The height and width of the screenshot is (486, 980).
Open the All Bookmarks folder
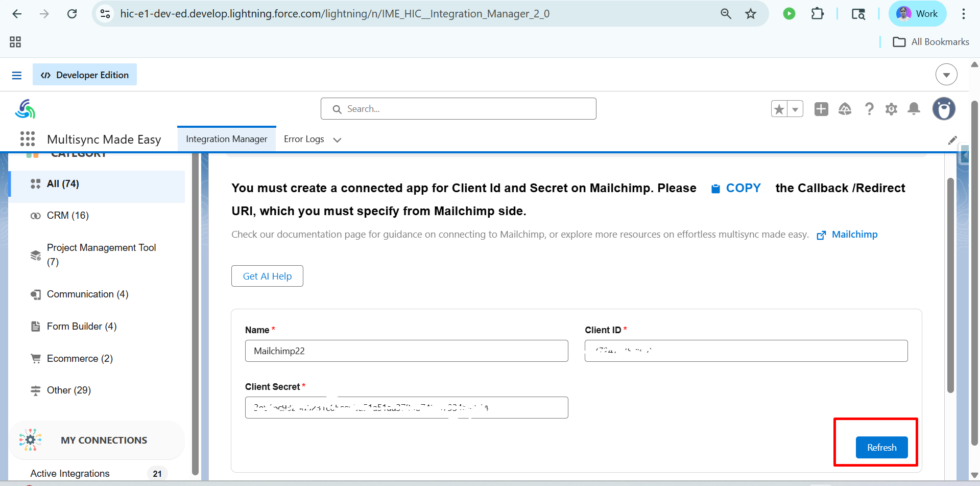tap(930, 42)
